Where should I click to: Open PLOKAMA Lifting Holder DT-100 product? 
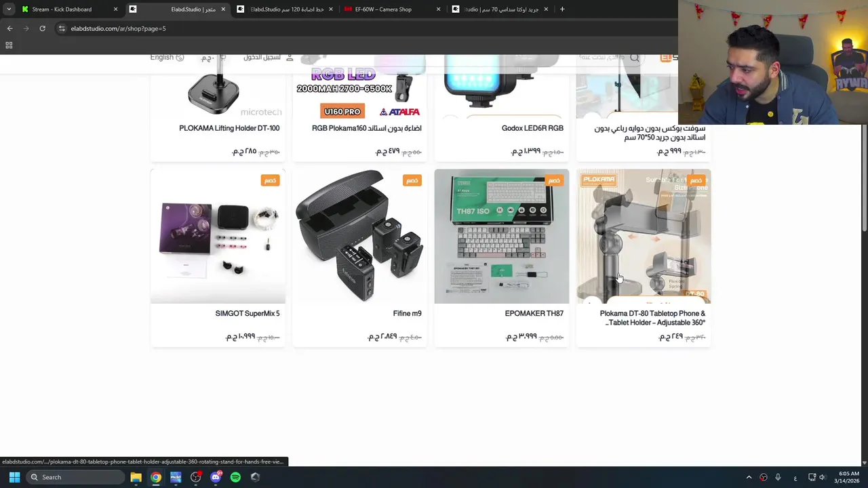229,128
